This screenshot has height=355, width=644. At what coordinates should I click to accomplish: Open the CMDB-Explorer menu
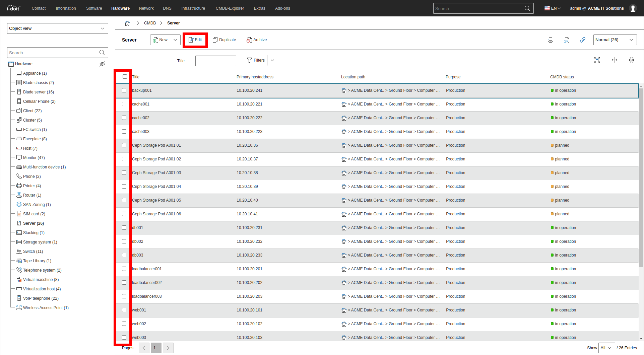pyautogui.click(x=230, y=8)
